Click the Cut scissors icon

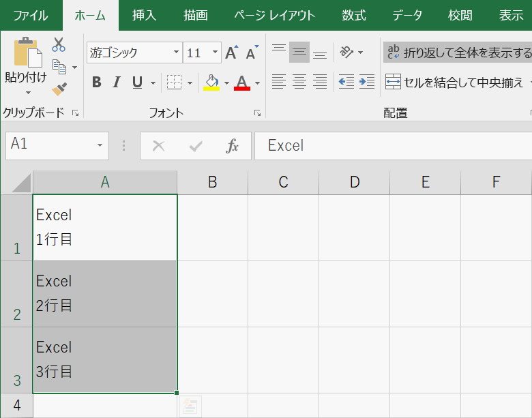(x=59, y=44)
